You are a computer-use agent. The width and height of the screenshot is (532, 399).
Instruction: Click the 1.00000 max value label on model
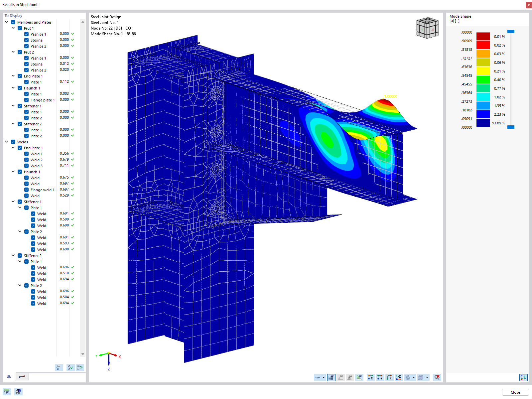click(x=391, y=96)
